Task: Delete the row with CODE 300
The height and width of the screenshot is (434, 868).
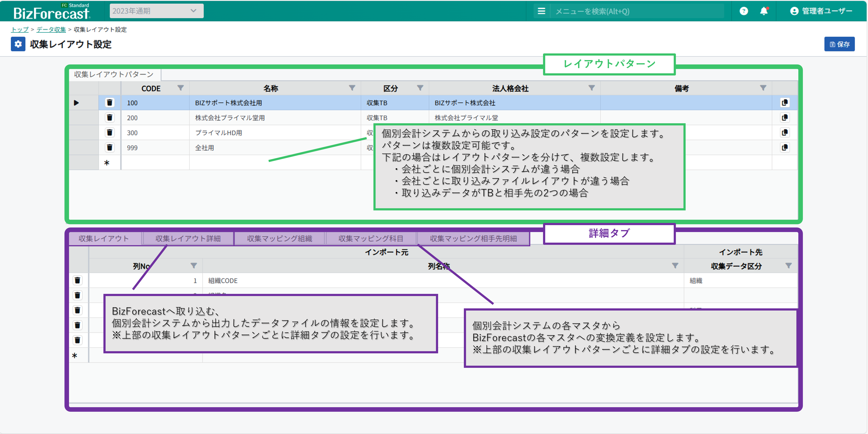Action: click(x=109, y=133)
